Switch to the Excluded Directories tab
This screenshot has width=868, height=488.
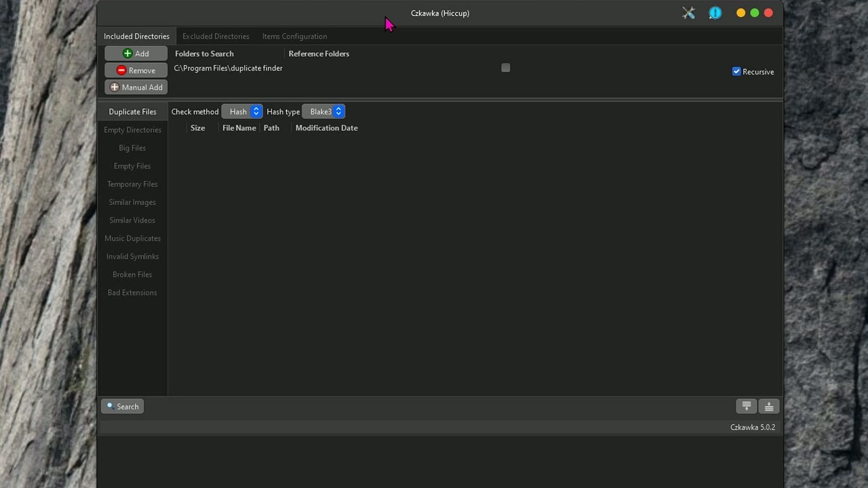coord(216,36)
